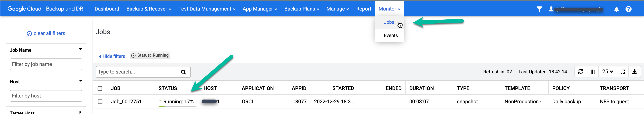The image size is (644, 114).
Task: Open Events from the Monitor menu
Action: coord(391,35)
